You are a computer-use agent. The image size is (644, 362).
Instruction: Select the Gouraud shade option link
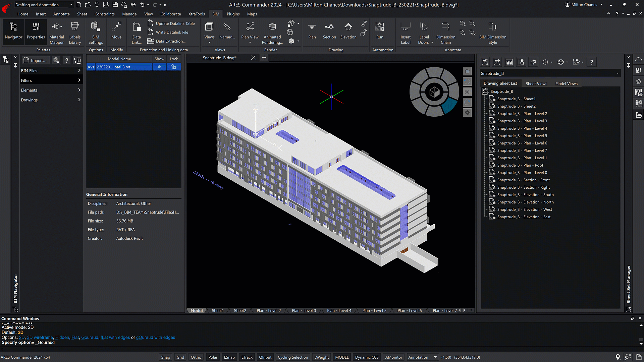(90, 337)
